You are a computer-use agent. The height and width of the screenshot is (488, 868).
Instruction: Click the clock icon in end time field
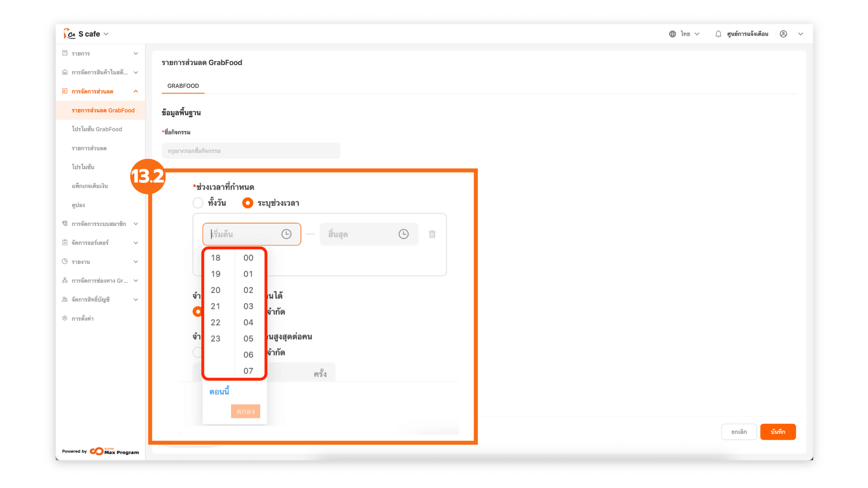[x=403, y=234]
